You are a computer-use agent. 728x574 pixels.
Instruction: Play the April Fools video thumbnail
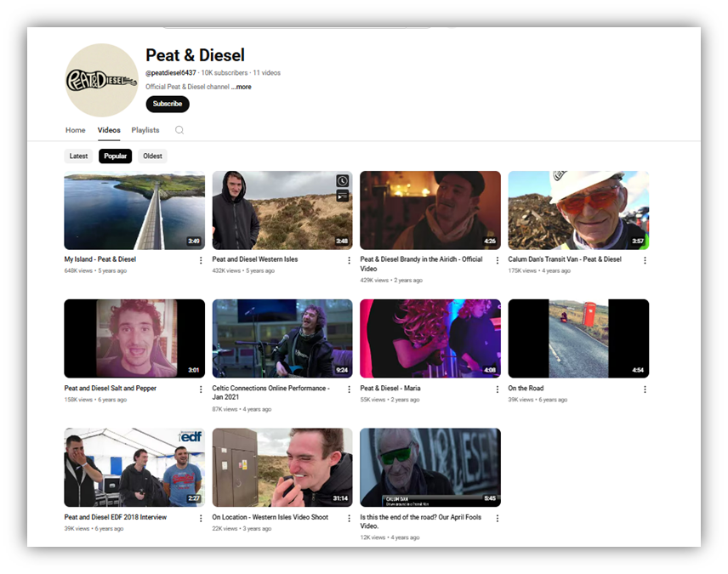(x=430, y=468)
